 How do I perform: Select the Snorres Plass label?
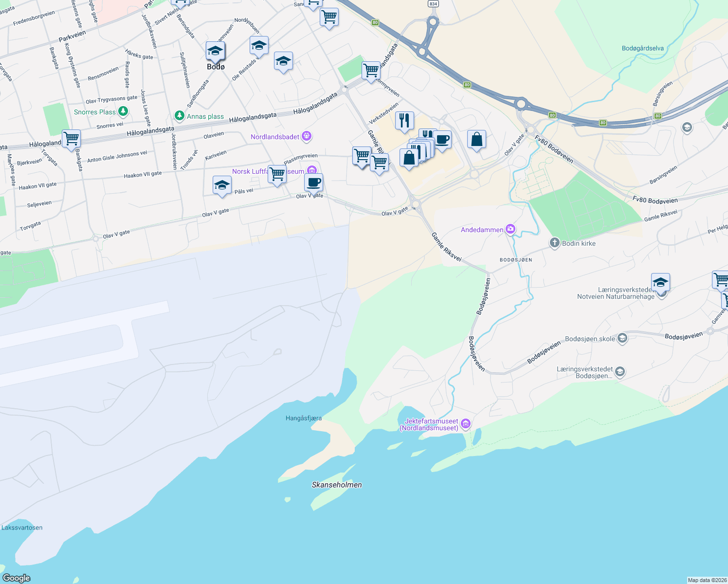click(x=95, y=112)
